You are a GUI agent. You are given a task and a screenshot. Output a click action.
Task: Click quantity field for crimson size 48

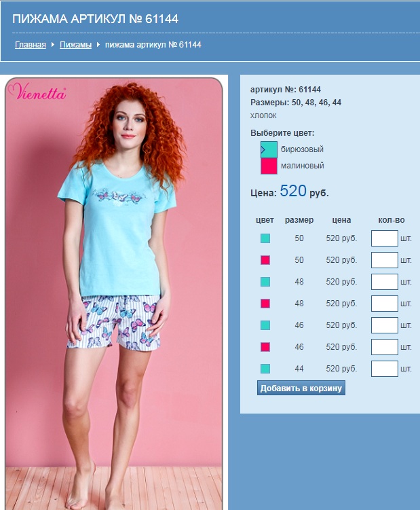[x=385, y=304]
